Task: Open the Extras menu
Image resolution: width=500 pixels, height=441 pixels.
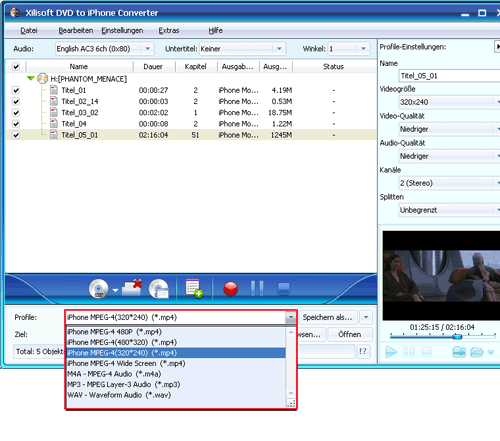Action: pos(169,31)
